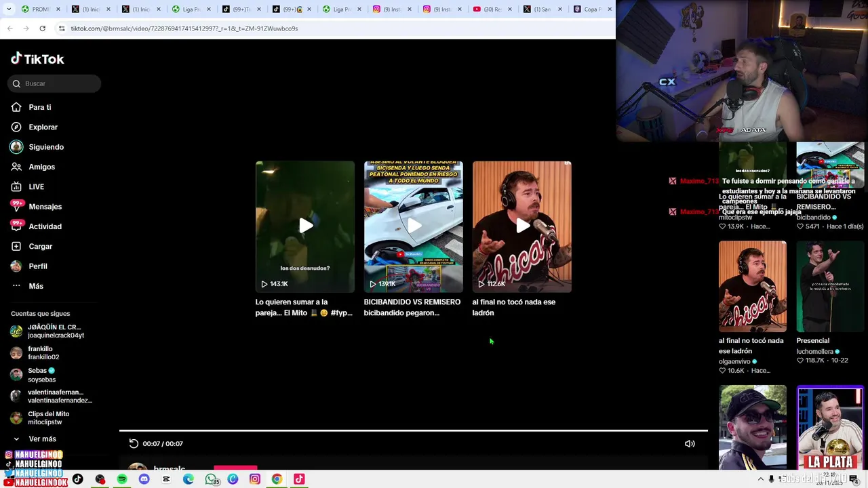The image size is (868, 488).
Task: Open Discord from the taskbar
Action: (144, 479)
